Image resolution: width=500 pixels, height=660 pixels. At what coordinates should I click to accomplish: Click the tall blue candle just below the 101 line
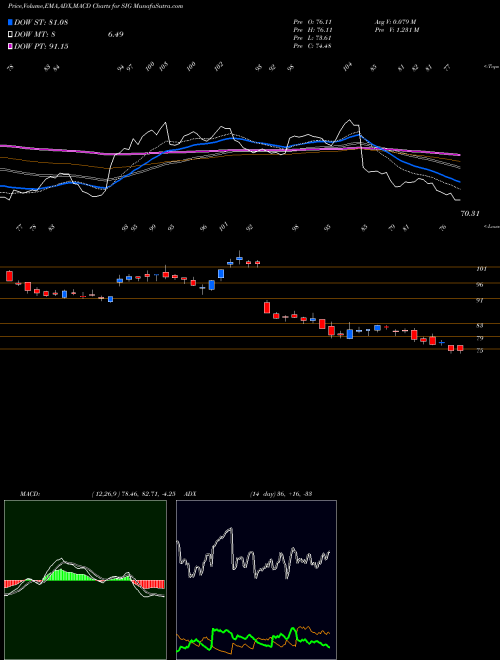[221, 274]
